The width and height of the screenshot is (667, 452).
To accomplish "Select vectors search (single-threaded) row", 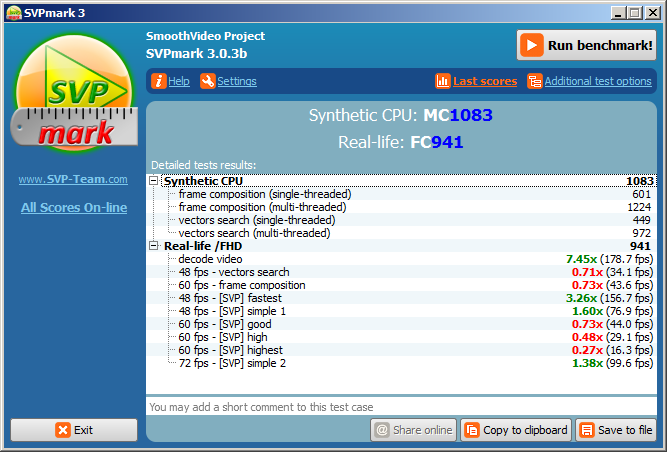I will point(401,220).
